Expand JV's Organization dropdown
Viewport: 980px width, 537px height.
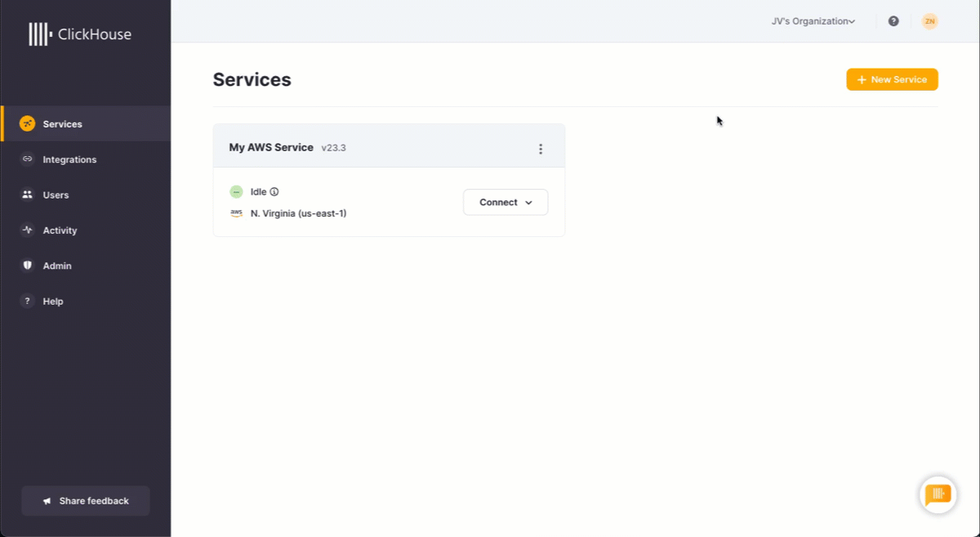click(x=813, y=21)
